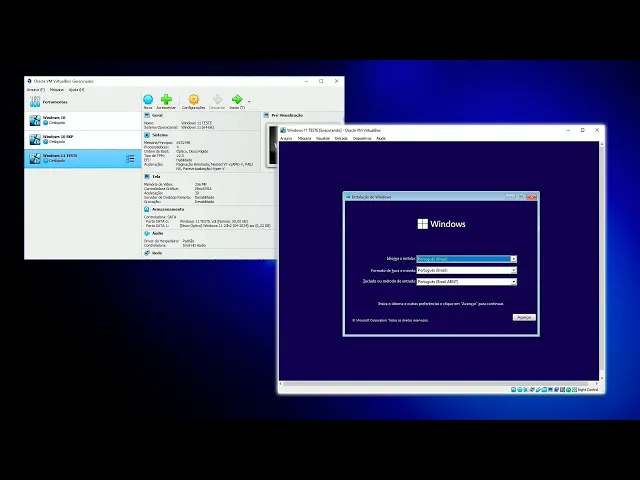Open Dispositivos menu in the VM window

click(362, 138)
